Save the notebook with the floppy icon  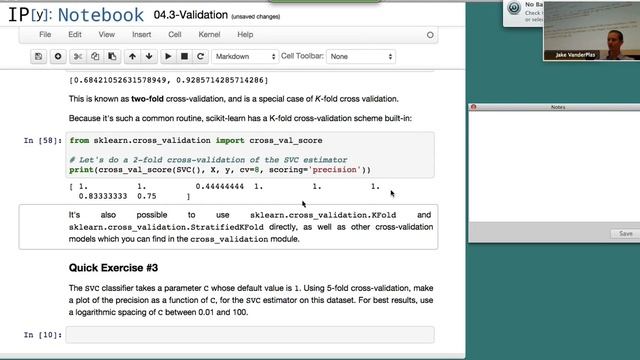(x=38, y=57)
